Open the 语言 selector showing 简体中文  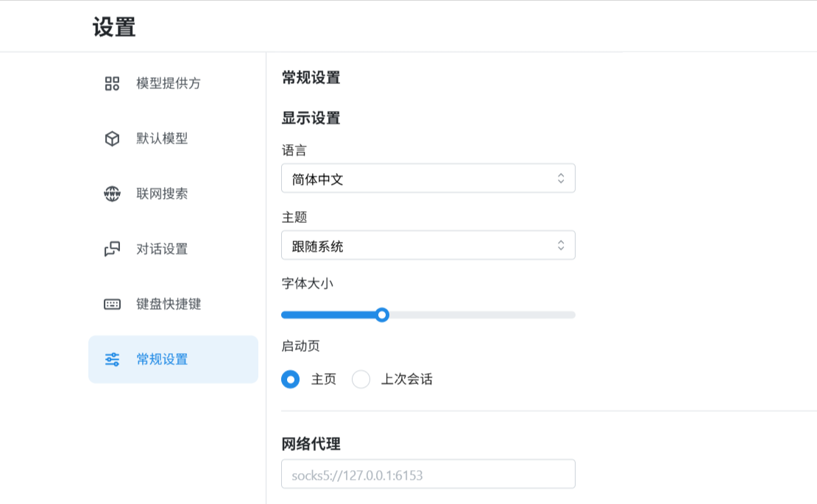(x=428, y=178)
